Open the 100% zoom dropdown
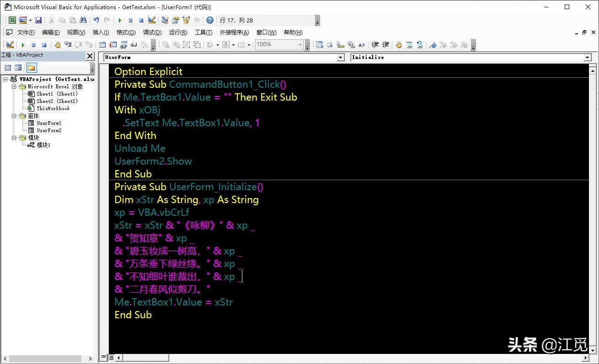Viewport: 599px width, 364px height. pyautogui.click(x=300, y=44)
